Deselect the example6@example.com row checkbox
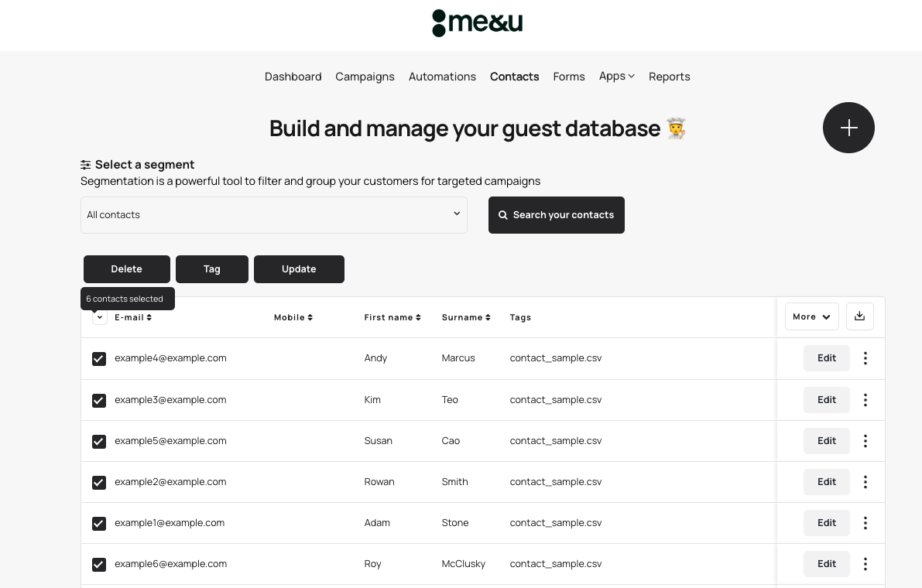The width and height of the screenshot is (922, 588). [x=99, y=564]
